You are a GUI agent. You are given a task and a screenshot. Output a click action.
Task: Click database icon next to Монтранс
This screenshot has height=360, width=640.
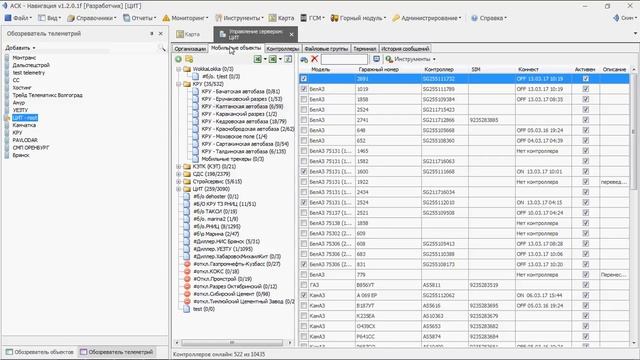(7, 58)
